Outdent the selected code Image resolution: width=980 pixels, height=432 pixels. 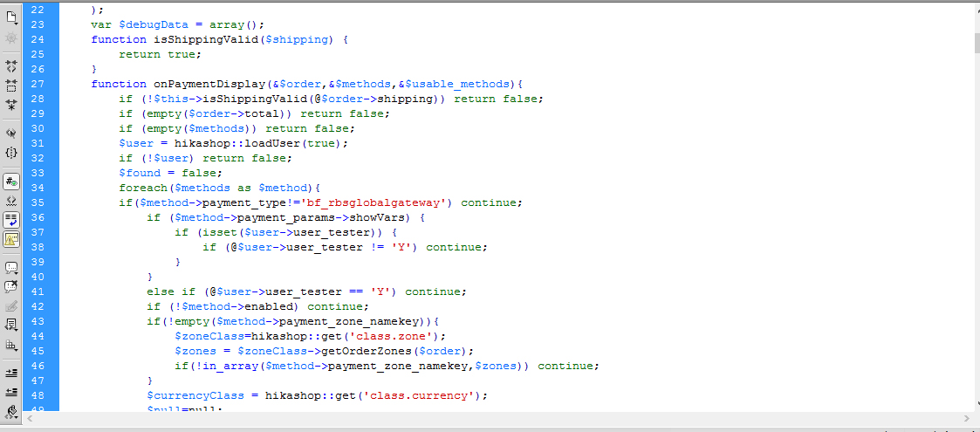11,392
